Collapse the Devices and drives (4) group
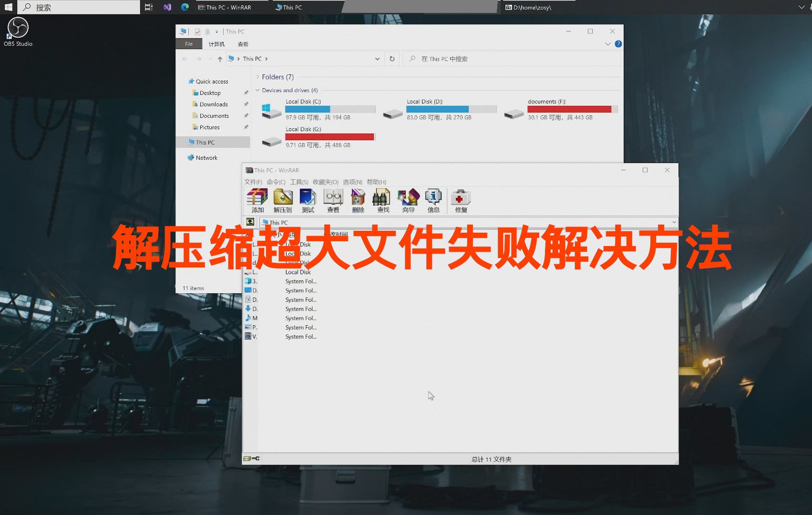Viewport: 812px width, 515px height. [258, 90]
